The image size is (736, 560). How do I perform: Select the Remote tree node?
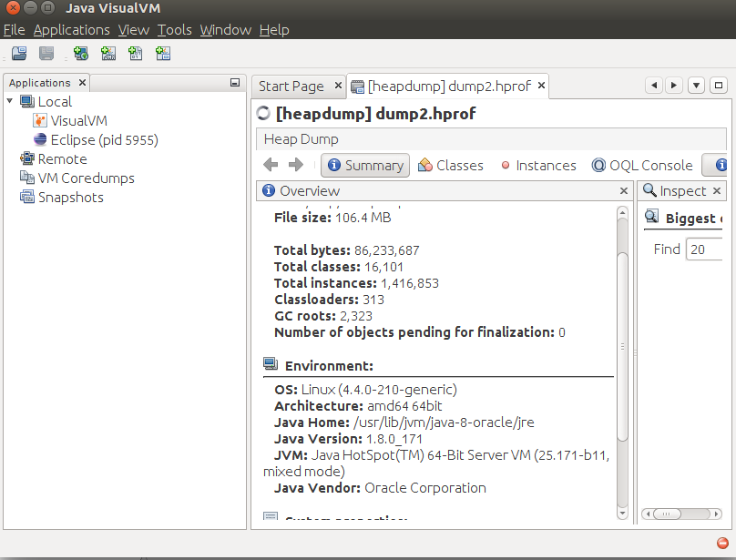(63, 159)
